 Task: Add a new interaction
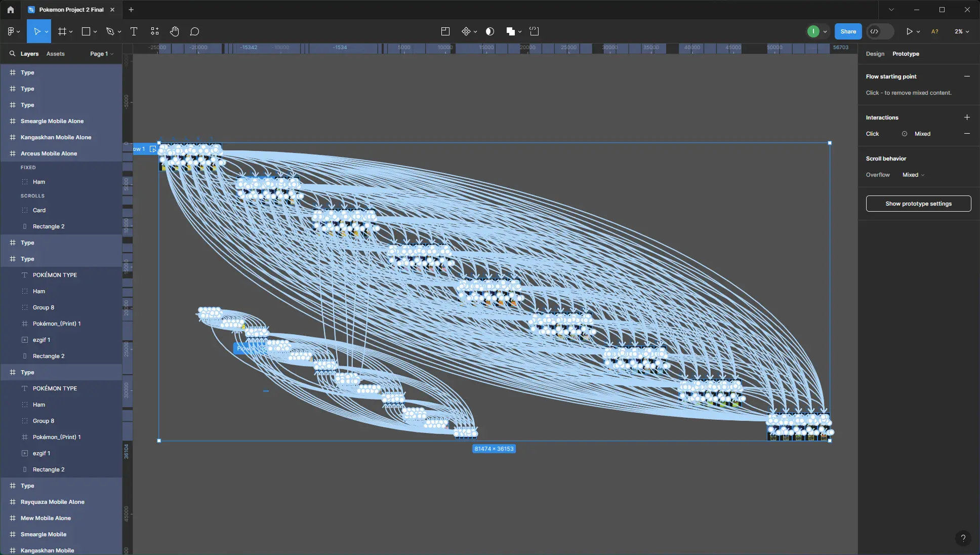[x=966, y=117]
